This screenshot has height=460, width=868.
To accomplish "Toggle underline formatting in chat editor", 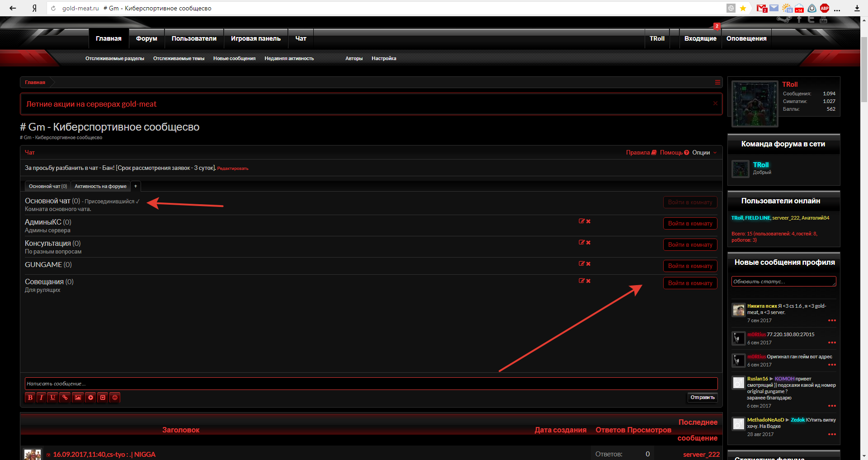I will [53, 398].
